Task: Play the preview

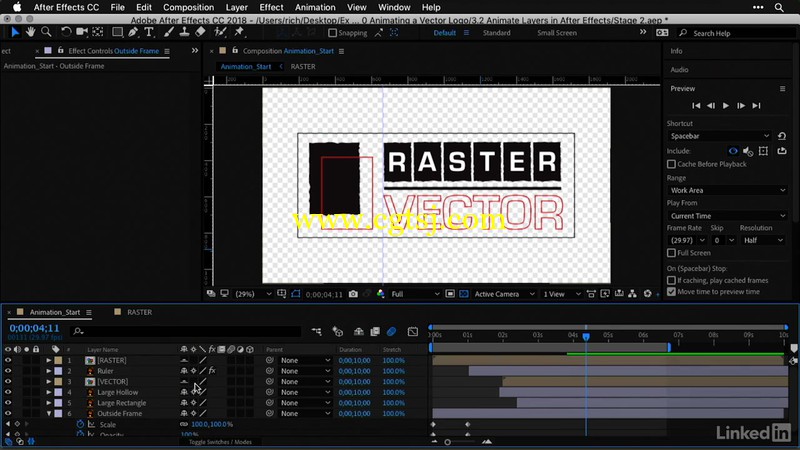Action: pyautogui.click(x=726, y=106)
